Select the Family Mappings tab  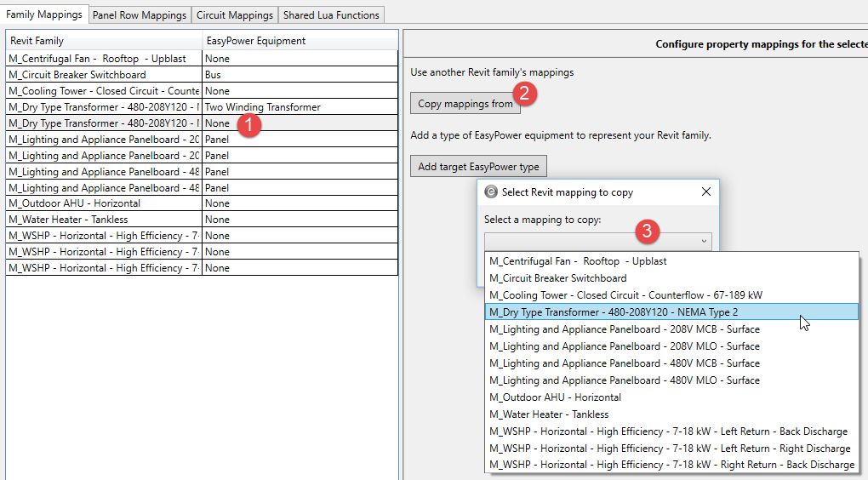pyautogui.click(x=44, y=15)
